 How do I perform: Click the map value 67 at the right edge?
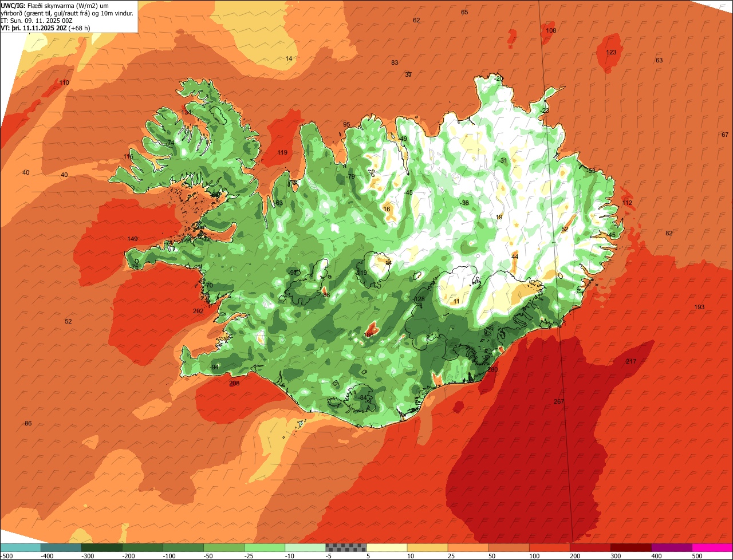[x=725, y=135]
